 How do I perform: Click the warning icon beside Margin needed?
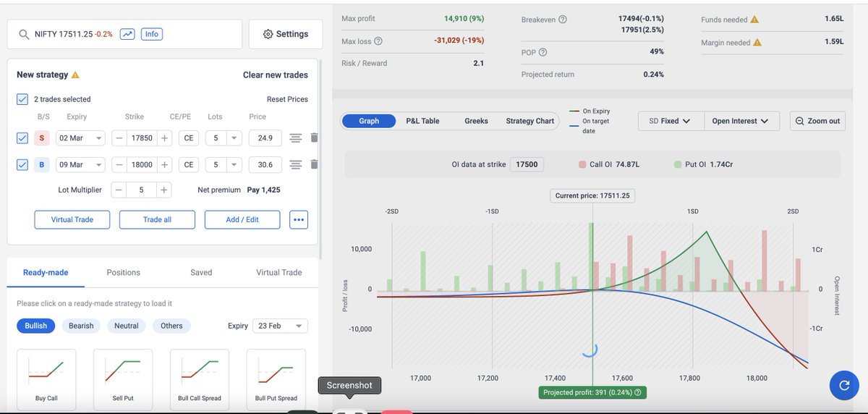pos(757,43)
